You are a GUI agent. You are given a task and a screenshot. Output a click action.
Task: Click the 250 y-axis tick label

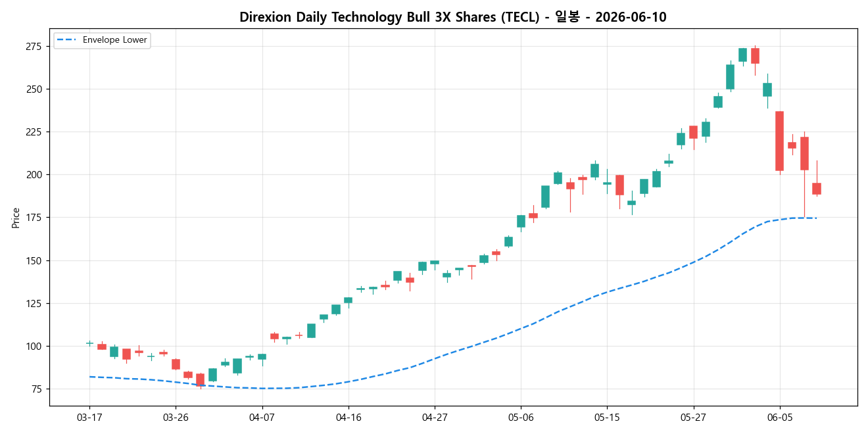coord(35,89)
